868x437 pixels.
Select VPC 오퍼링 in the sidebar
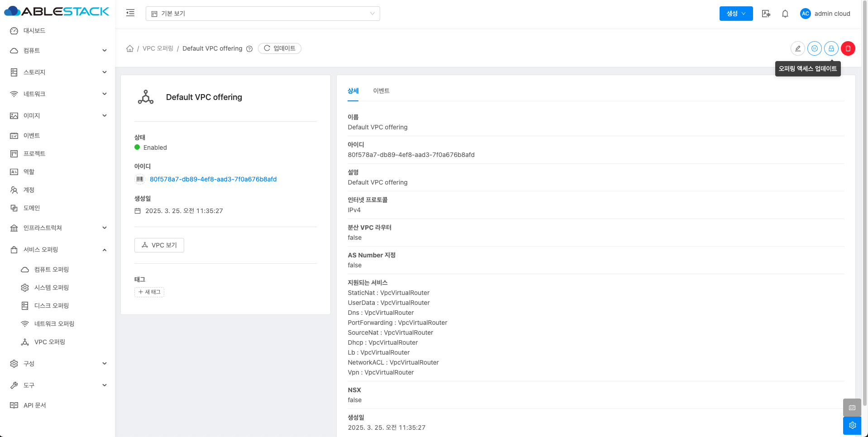[x=50, y=342]
